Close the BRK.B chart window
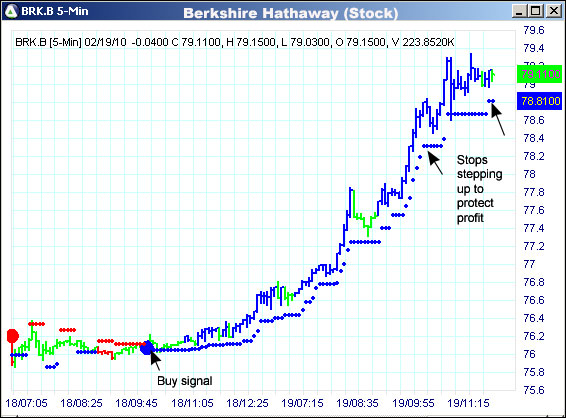Image resolution: width=566 pixels, height=418 pixels. click(553, 11)
